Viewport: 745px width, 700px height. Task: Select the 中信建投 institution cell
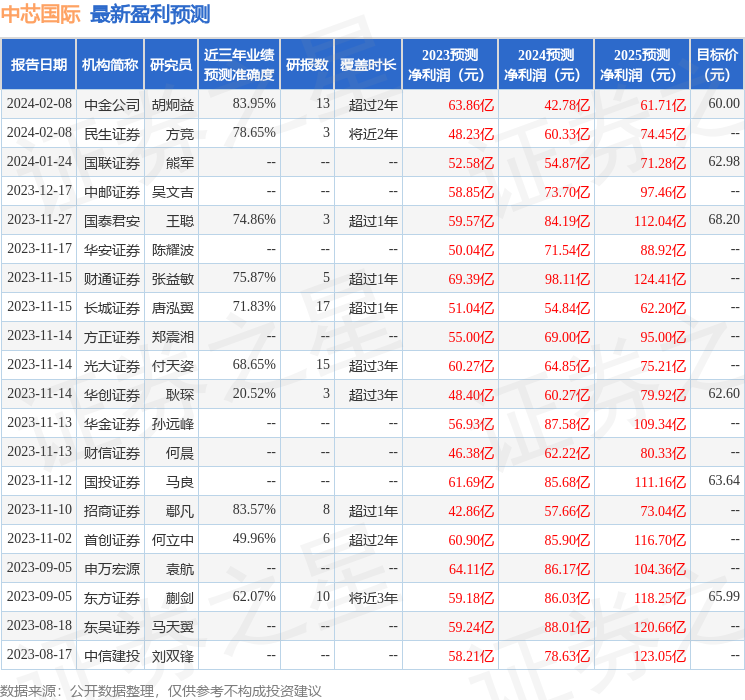pyautogui.click(x=112, y=656)
